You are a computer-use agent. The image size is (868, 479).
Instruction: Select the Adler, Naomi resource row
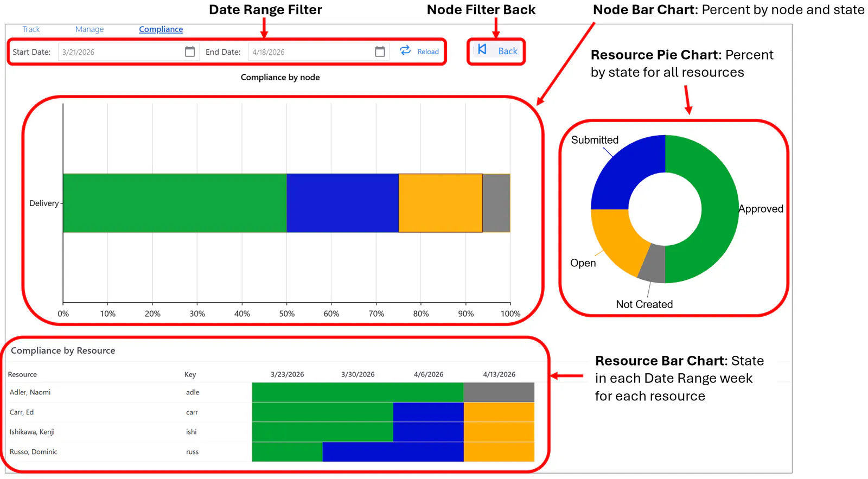pyautogui.click(x=271, y=392)
